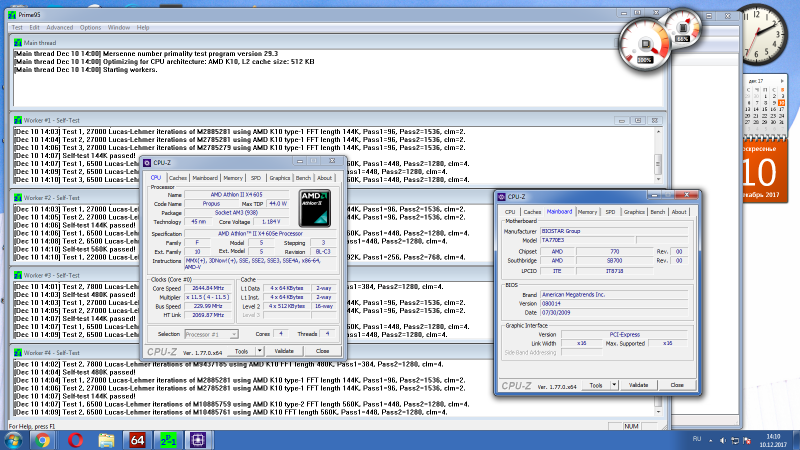
Task: Open Memory tab in right CPU-Z window
Action: point(587,212)
